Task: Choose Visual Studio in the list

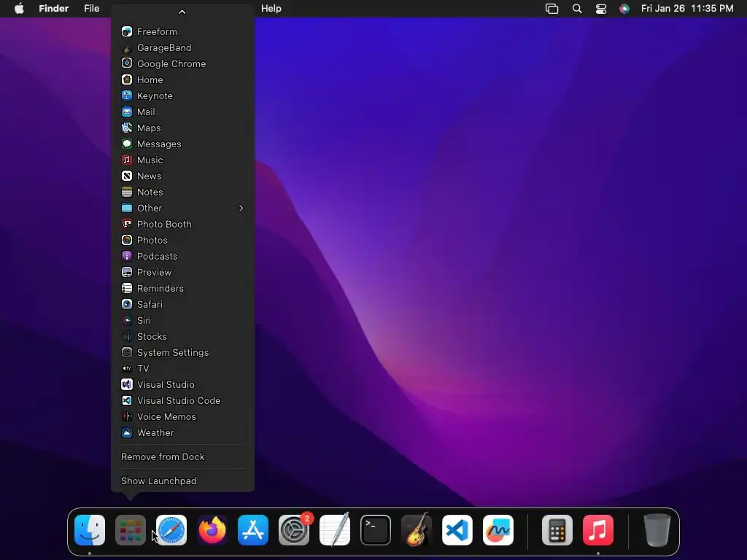Action: tap(182, 384)
